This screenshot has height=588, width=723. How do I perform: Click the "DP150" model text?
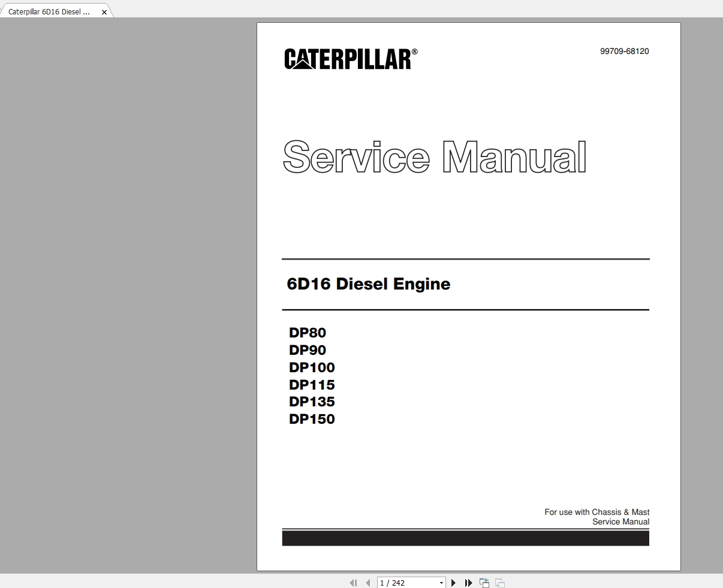pyautogui.click(x=311, y=420)
